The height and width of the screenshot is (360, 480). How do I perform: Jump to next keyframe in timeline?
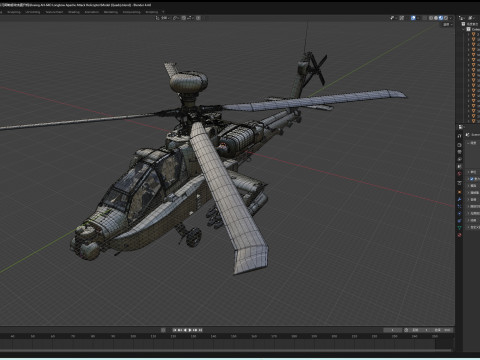(195, 330)
